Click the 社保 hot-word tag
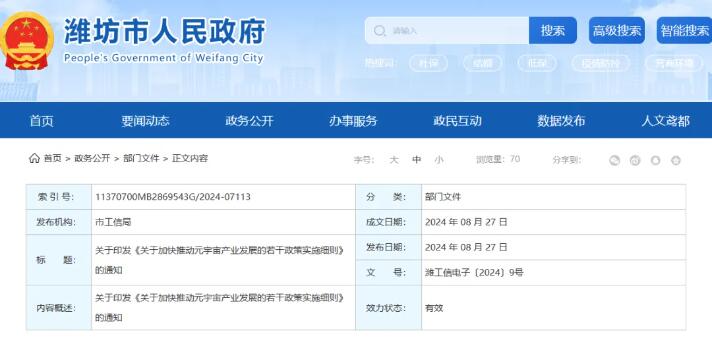Viewport: 712px width, 362px height. coord(428,63)
